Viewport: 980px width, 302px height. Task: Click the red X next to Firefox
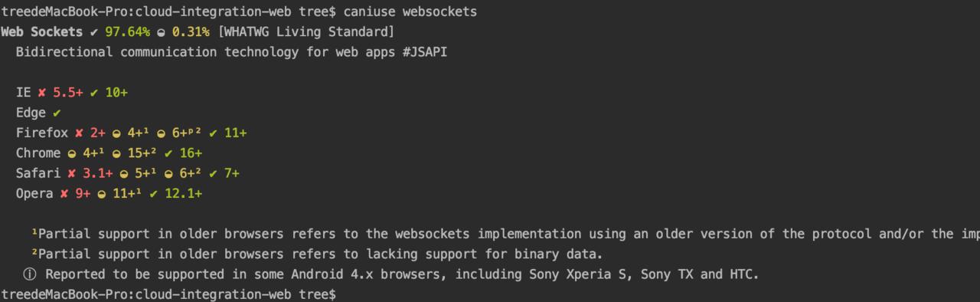coord(79,133)
